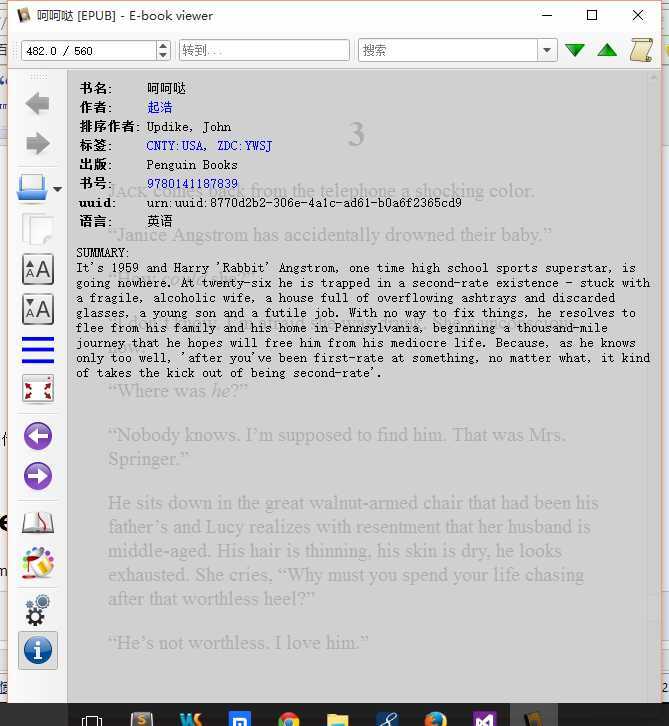
Task: Open the Table of Contents (blue lines icon)
Action: [x=38, y=350]
